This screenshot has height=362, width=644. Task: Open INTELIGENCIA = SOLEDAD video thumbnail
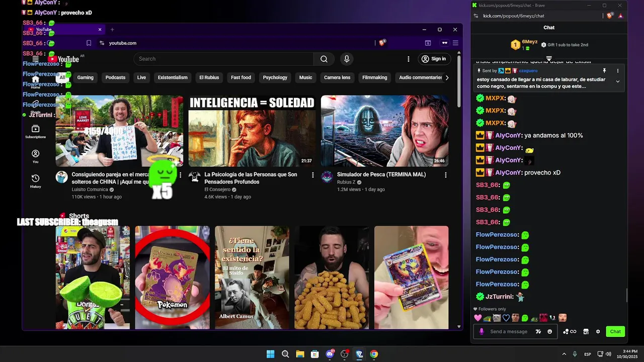point(252,131)
